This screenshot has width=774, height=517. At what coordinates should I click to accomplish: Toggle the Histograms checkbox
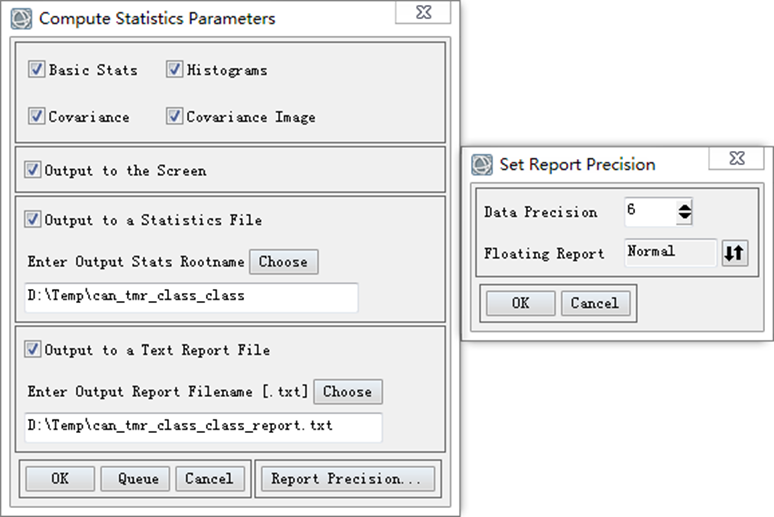point(175,70)
